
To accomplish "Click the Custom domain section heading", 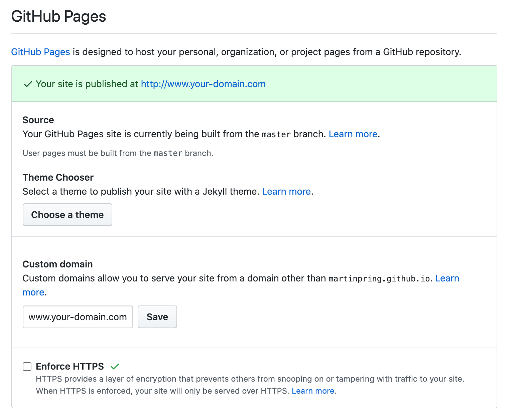I will click(x=57, y=264).
